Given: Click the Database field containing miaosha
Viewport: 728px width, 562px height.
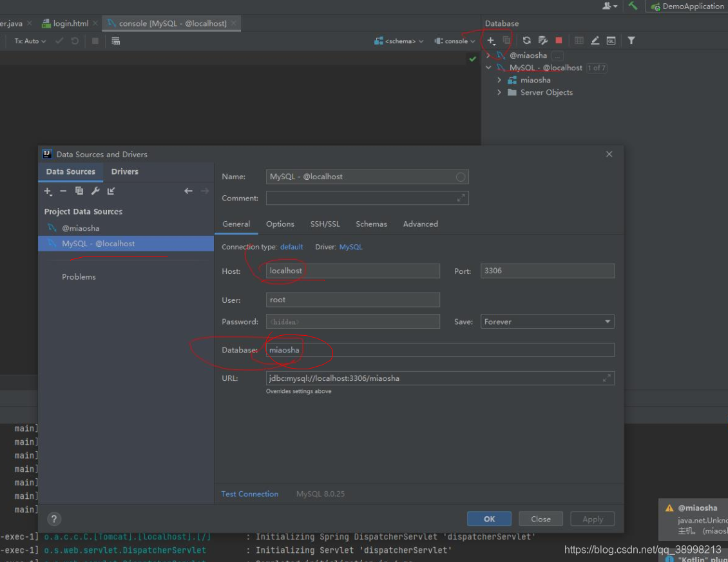Looking at the screenshot, I should (x=440, y=350).
